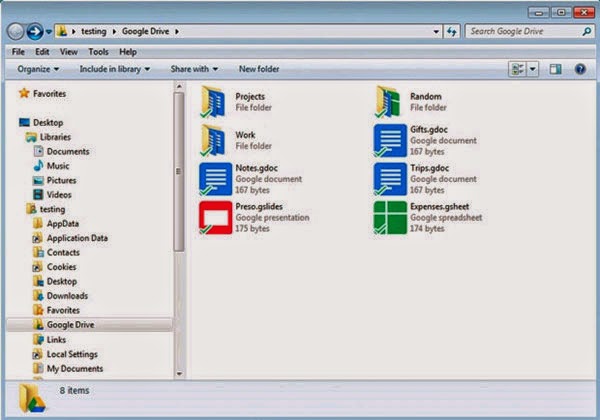Click the Google Drive icon in details pane
The width and height of the screenshot is (600, 420).
[x=31, y=399]
